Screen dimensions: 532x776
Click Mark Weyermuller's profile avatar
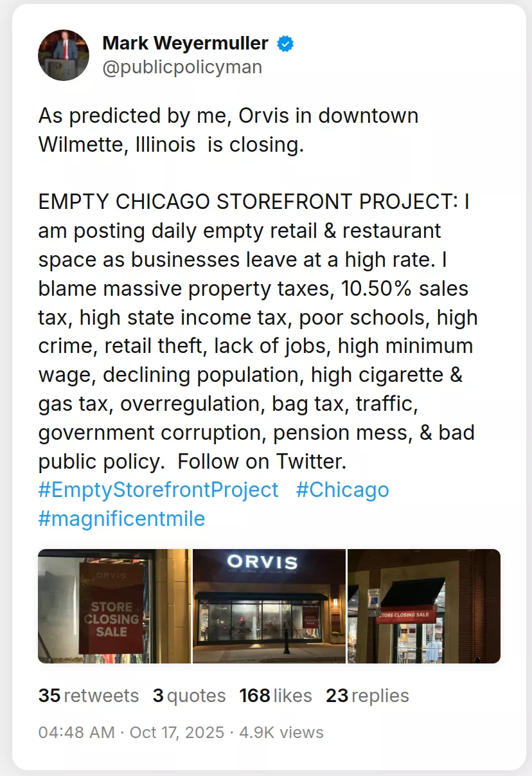click(64, 55)
